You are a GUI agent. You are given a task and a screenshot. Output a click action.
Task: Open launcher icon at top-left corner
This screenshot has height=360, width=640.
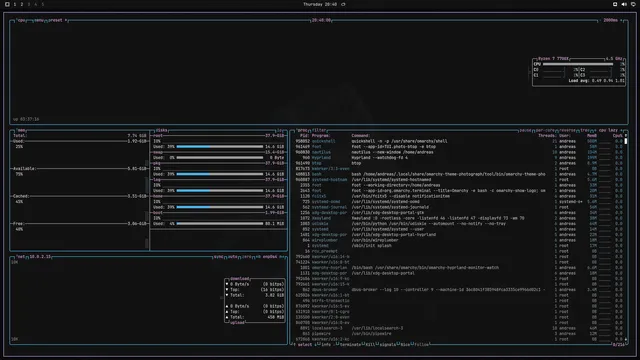coord(7,4)
